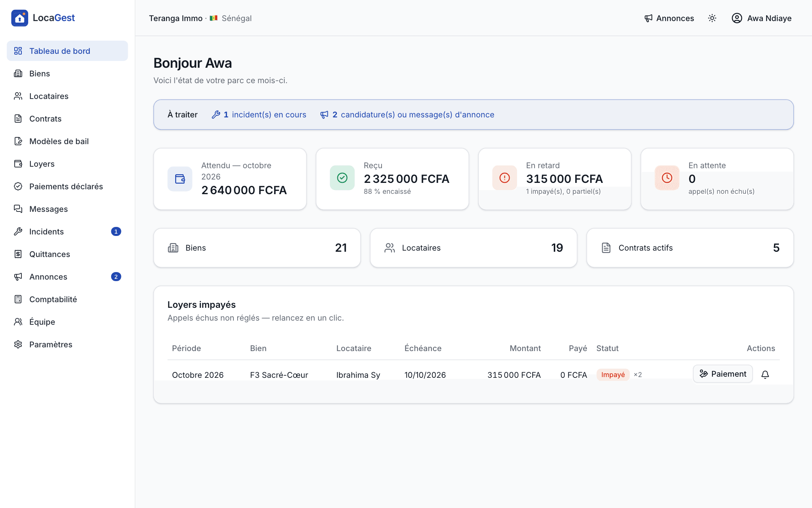Select Tableau de bord in the sidebar
Image resolution: width=812 pixels, height=508 pixels.
pos(67,51)
